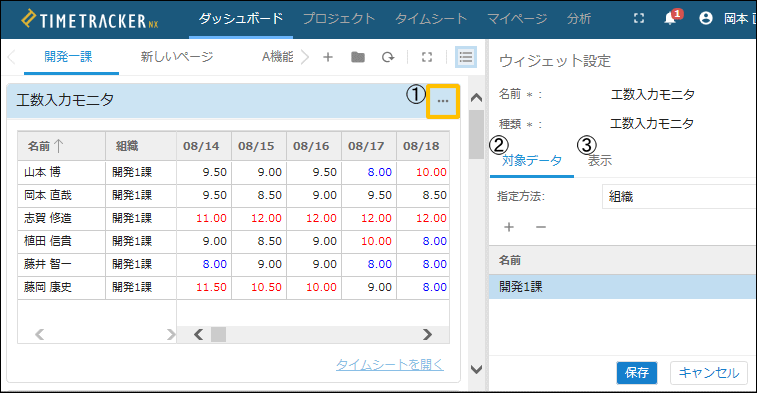The height and width of the screenshot is (393, 757).
Task: Click the 組織 column header
Action: tap(141, 146)
